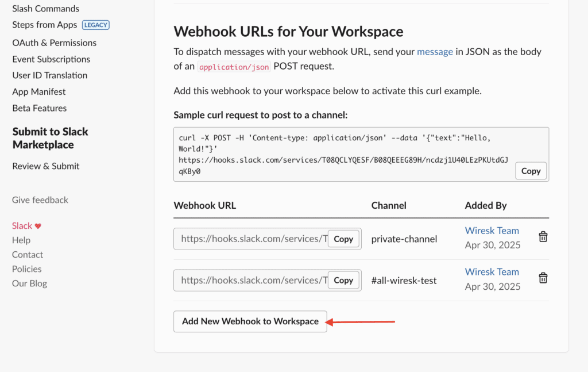Click the Submit to Slack Marketplace heading
588x372 pixels.
[x=51, y=138]
